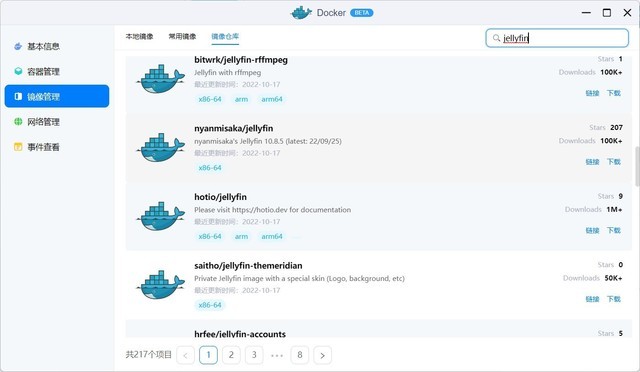This screenshot has height=372, width=640.
Task: Click nyanmisaka/jellyfin Docker whale thumbnail
Action: (x=160, y=148)
